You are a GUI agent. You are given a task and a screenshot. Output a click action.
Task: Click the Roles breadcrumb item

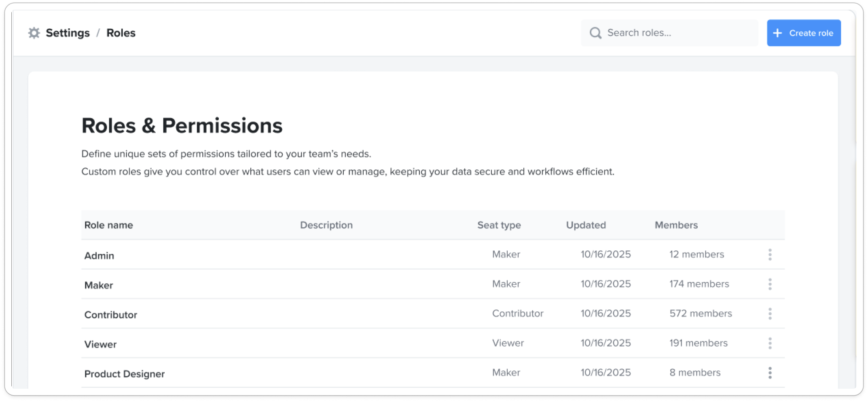121,33
